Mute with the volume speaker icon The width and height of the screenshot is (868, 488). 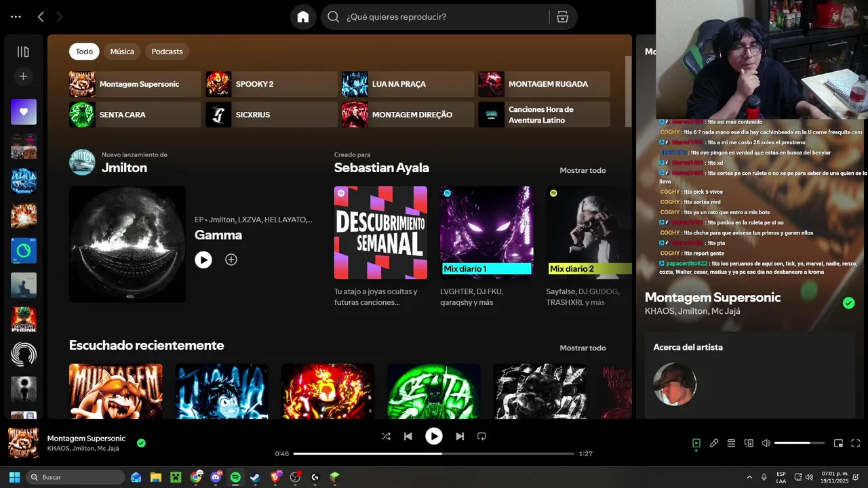pyautogui.click(x=766, y=443)
